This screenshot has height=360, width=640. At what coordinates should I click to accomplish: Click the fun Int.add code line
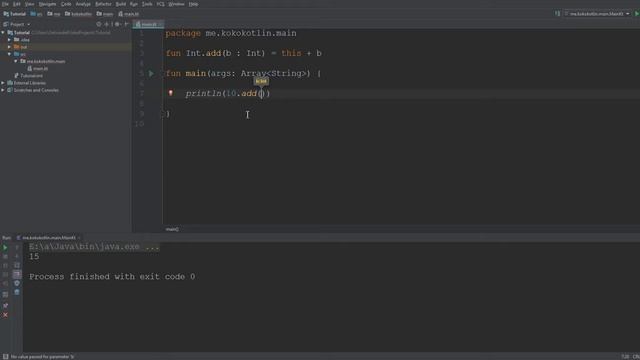pos(243,53)
